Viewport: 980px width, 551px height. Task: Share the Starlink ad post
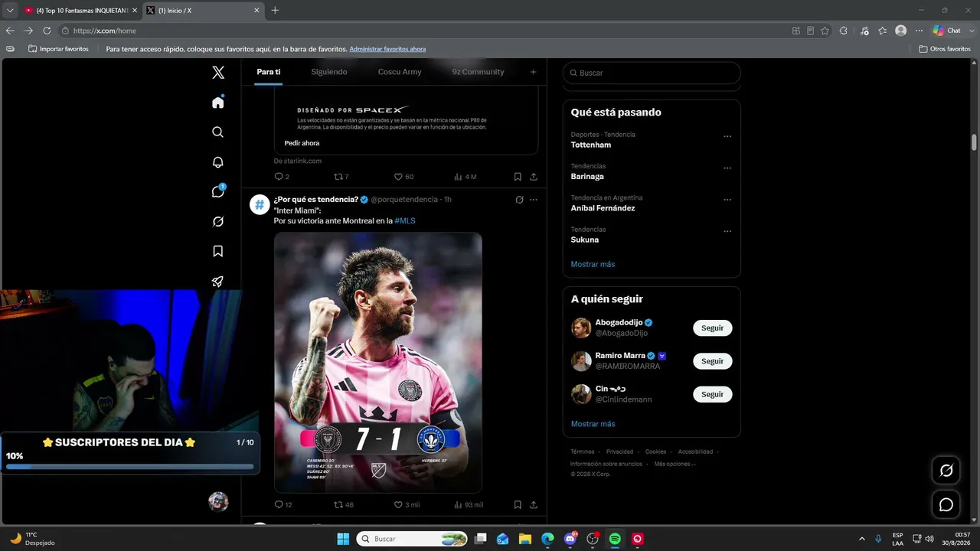click(534, 177)
